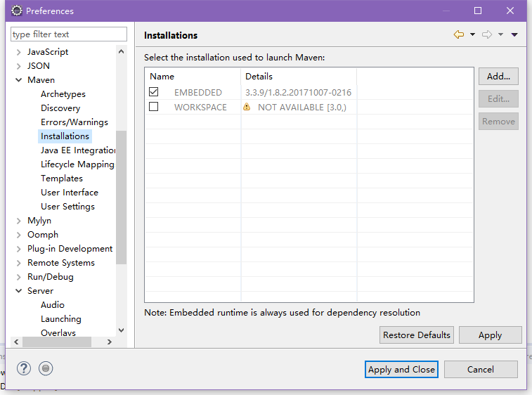Click the tree horizontal scroll left arrow

pyautogui.click(x=16, y=342)
